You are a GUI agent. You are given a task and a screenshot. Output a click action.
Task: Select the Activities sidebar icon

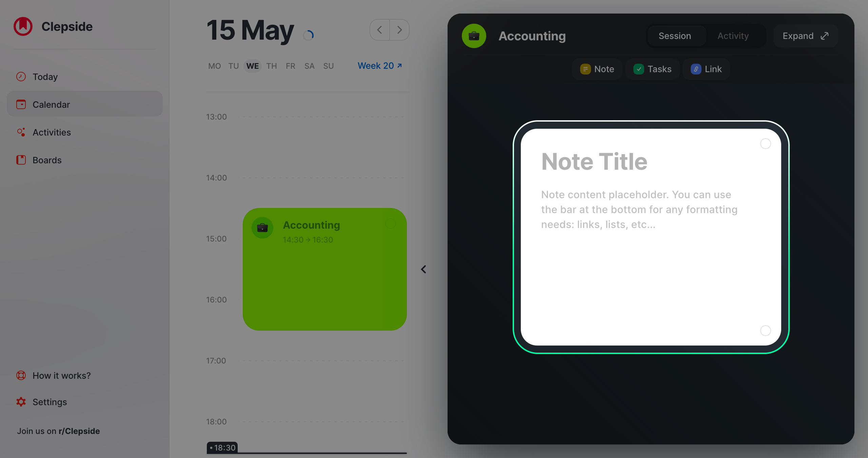pyautogui.click(x=21, y=132)
